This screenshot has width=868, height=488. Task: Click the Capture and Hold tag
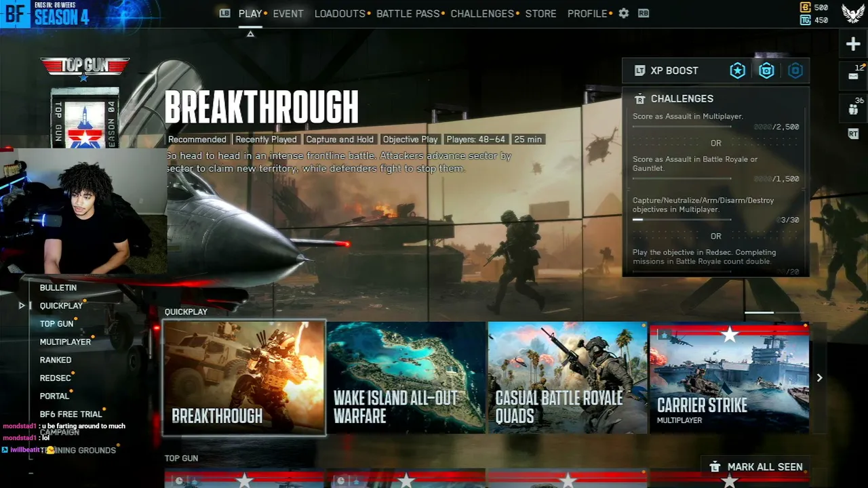[x=340, y=140]
